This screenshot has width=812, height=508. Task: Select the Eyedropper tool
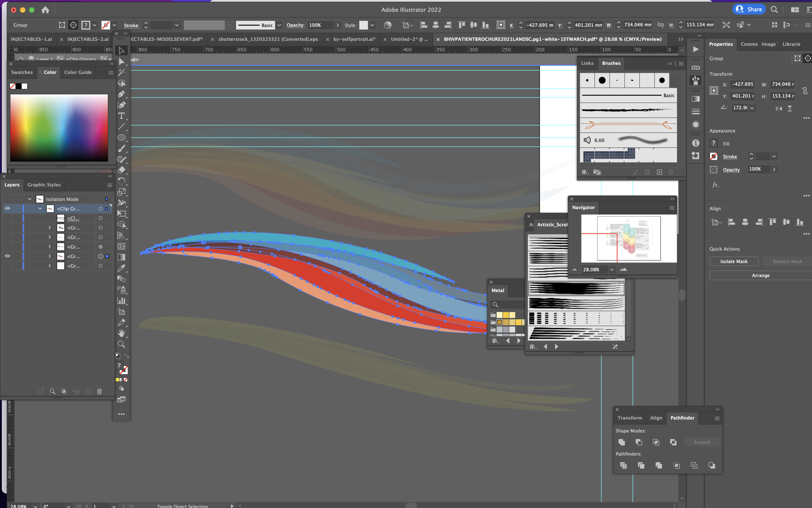(x=121, y=268)
